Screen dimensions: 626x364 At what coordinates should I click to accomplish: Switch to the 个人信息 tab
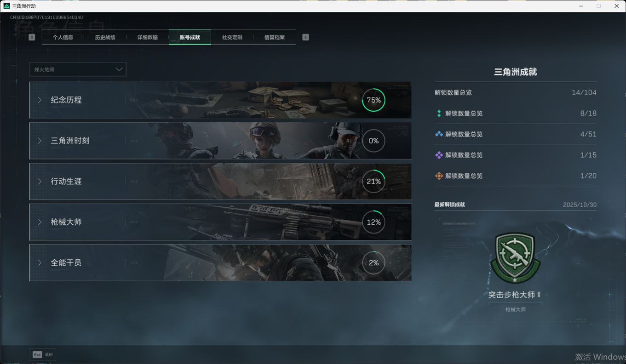pos(63,37)
